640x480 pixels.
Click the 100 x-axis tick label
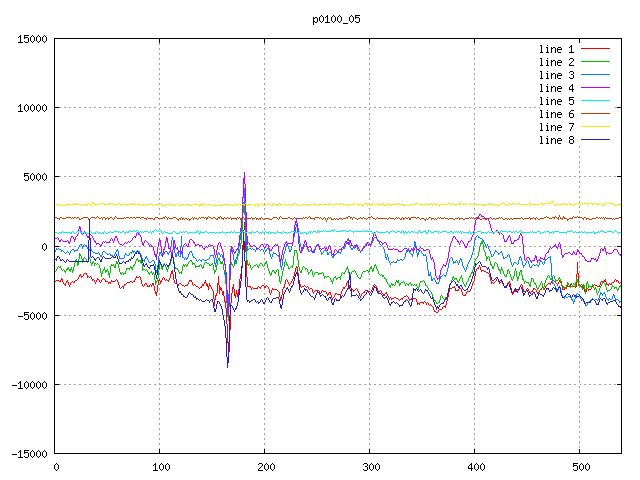point(160,467)
